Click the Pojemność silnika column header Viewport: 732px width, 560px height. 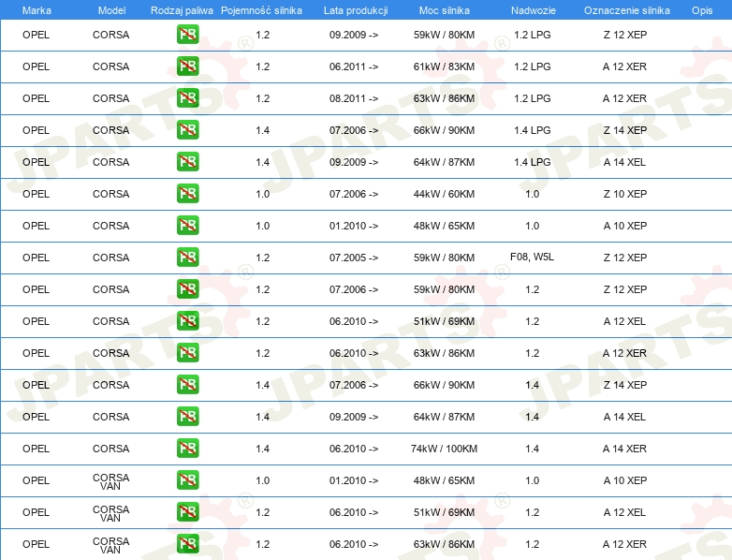tap(261, 10)
